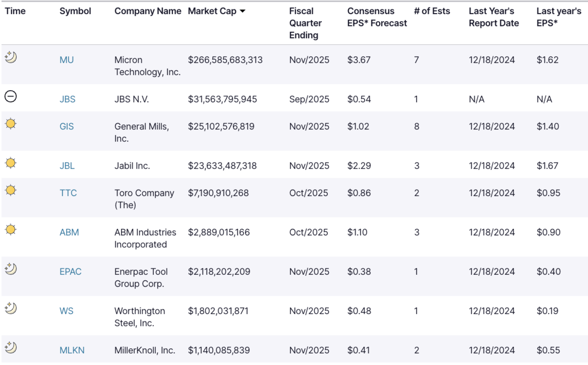The width and height of the screenshot is (588, 365).
Task: Open the JBS ticker symbol link
Action: click(68, 99)
